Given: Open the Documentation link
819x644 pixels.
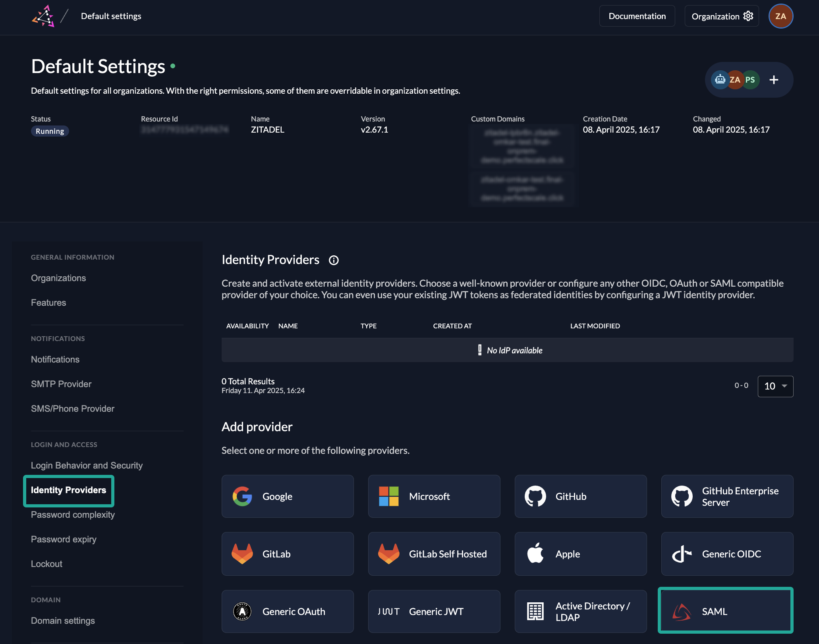Looking at the screenshot, I should [x=637, y=16].
